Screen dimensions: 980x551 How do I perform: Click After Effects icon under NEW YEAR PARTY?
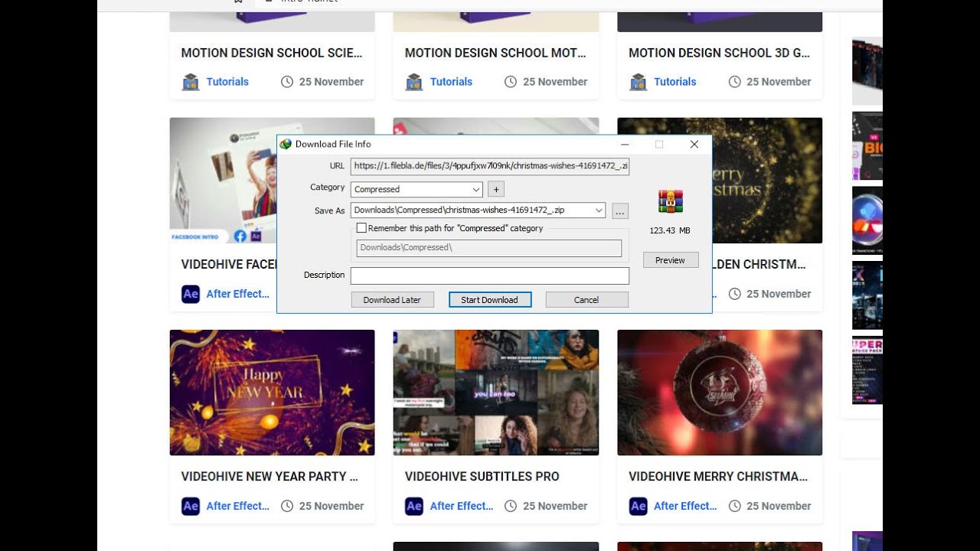(191, 506)
